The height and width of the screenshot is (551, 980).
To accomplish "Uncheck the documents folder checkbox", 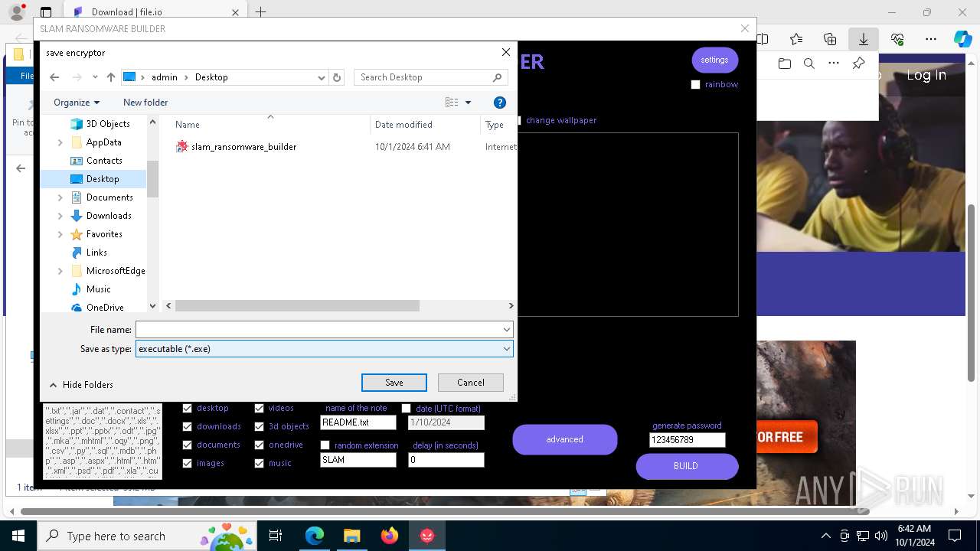I will pos(187,445).
